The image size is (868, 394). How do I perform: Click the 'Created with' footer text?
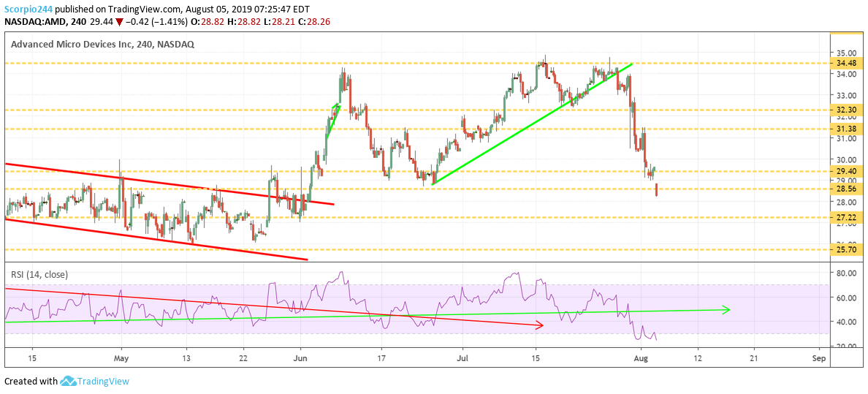[31, 382]
